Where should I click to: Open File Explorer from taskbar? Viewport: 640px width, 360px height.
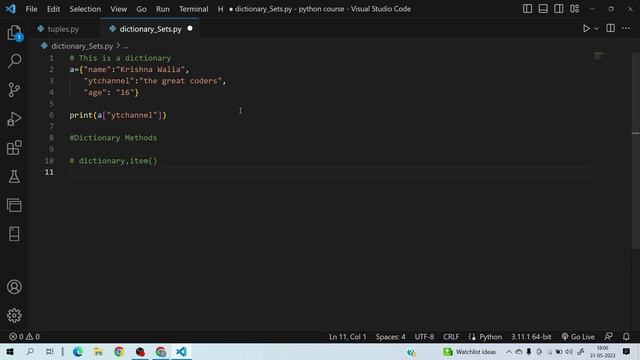tap(98, 352)
